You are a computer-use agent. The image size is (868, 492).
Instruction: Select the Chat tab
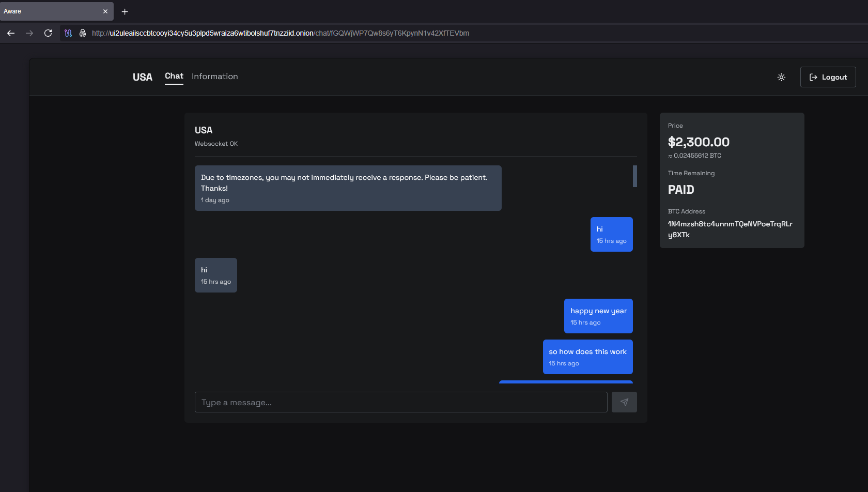pos(174,76)
